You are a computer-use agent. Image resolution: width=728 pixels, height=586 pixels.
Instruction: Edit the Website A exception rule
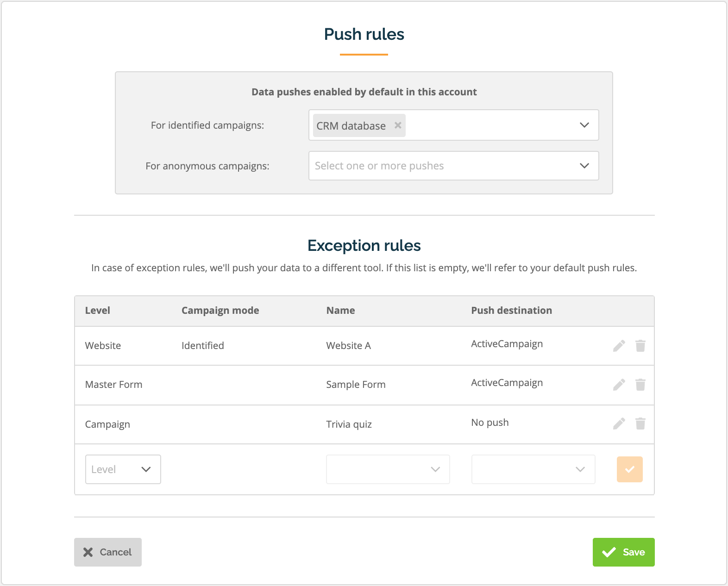(x=619, y=346)
